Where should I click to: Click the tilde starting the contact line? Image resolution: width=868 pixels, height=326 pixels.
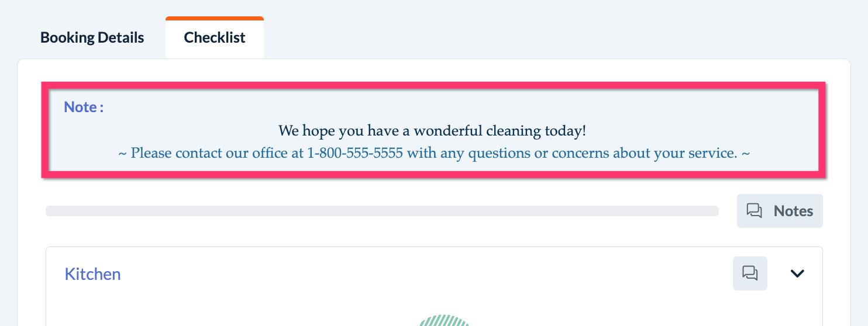(x=122, y=153)
